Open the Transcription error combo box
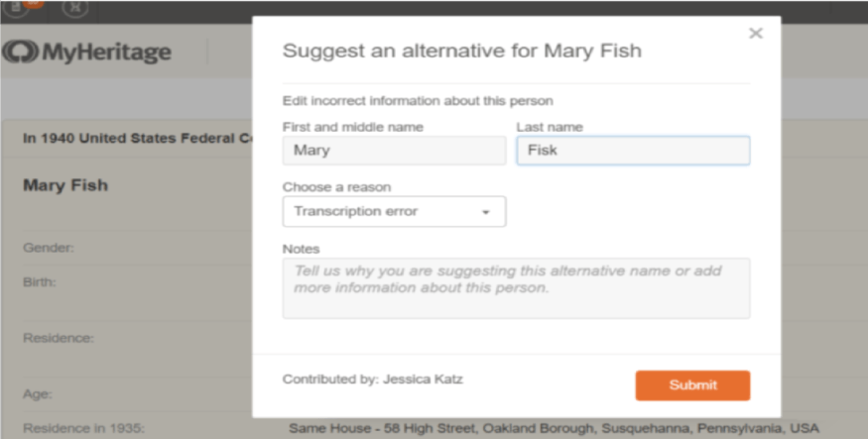Image resolution: width=868 pixels, height=439 pixels. click(394, 211)
